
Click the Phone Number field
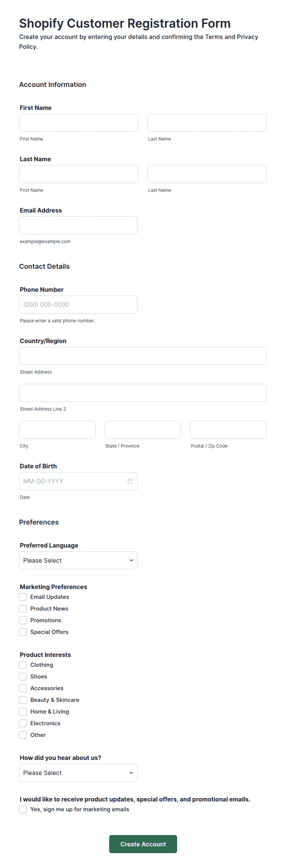pyautogui.click(x=78, y=305)
